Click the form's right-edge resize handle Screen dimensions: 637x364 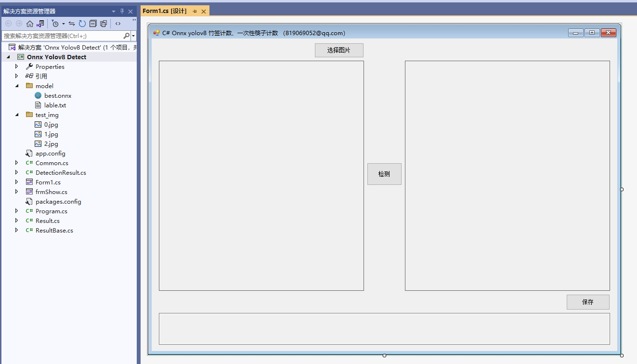pos(622,189)
